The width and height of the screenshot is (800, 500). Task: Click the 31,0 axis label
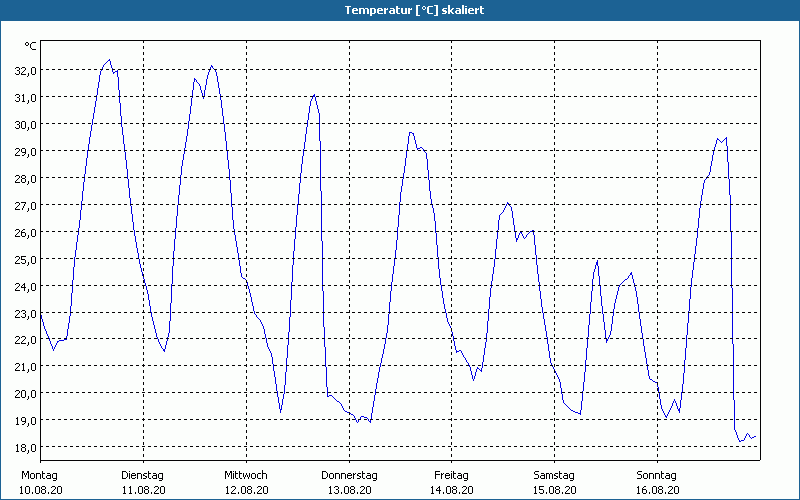(x=26, y=97)
